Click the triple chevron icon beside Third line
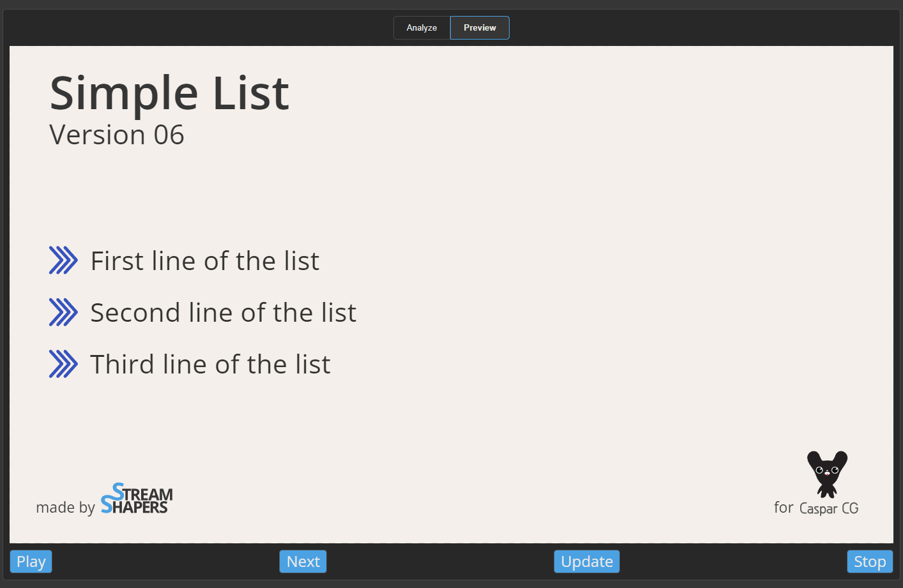The width and height of the screenshot is (903, 588). click(63, 364)
